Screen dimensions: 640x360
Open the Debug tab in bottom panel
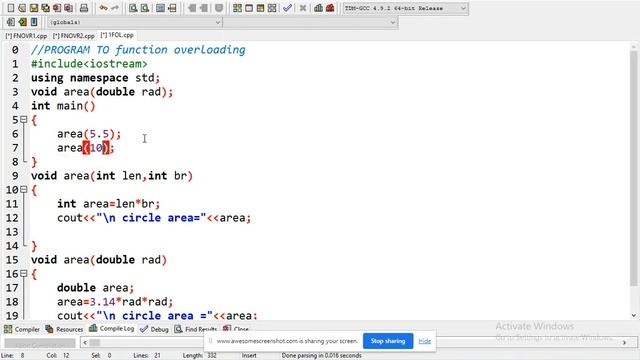click(154, 329)
